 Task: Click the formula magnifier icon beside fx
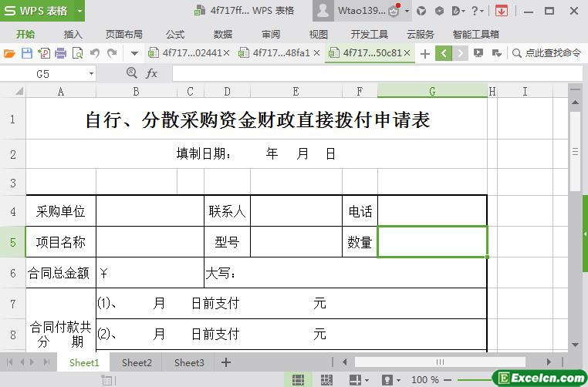(x=132, y=72)
